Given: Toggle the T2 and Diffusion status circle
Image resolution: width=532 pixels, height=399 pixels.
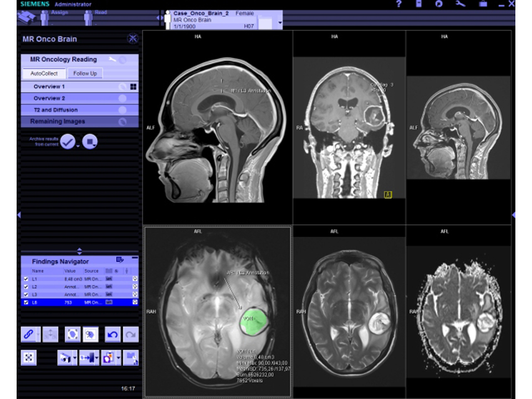Looking at the screenshot, I should (122, 110).
